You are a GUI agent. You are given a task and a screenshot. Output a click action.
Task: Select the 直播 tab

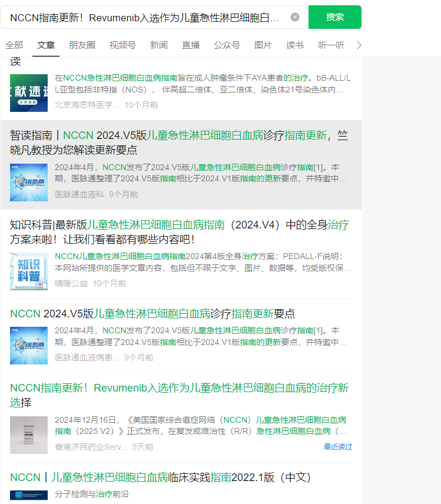191,45
